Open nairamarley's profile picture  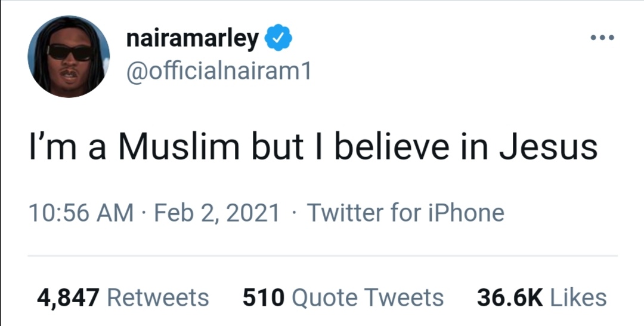tap(69, 57)
